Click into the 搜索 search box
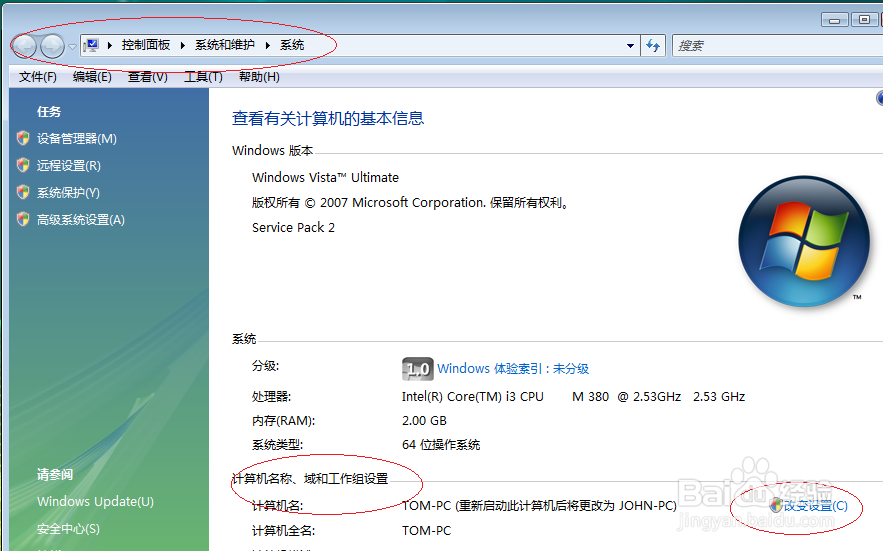 tap(777, 46)
